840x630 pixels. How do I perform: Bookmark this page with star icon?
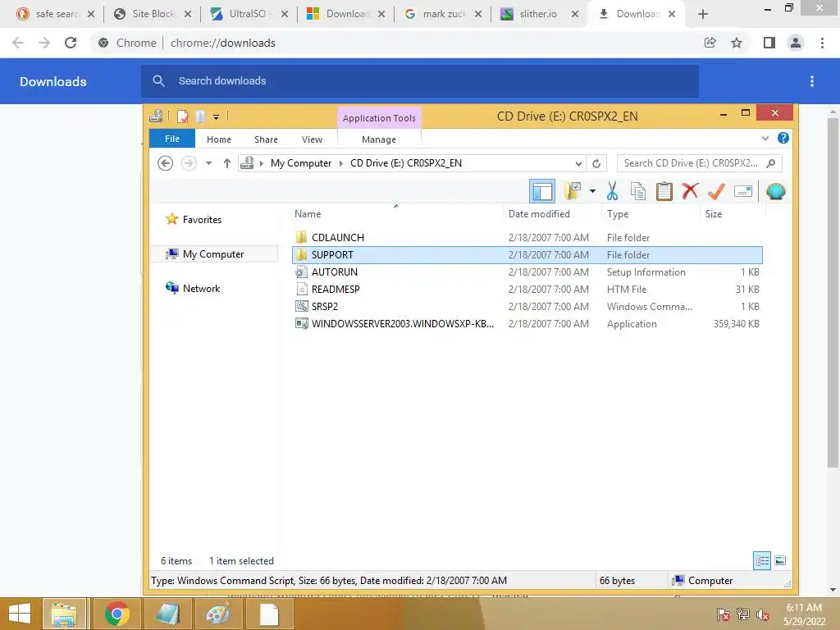click(x=737, y=43)
